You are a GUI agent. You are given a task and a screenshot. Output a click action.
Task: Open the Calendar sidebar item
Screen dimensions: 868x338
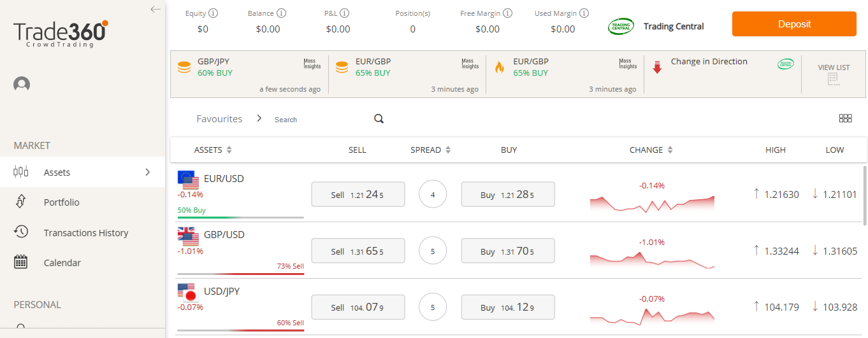62,263
